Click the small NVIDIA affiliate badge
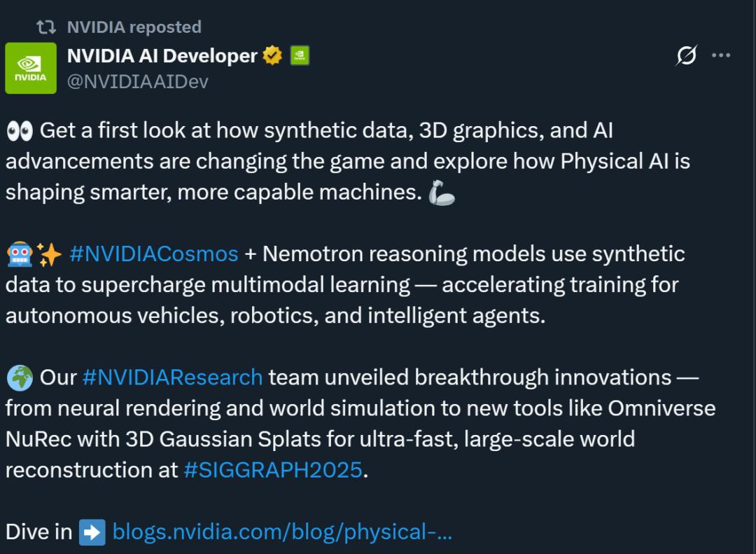756x554 pixels. [x=300, y=55]
